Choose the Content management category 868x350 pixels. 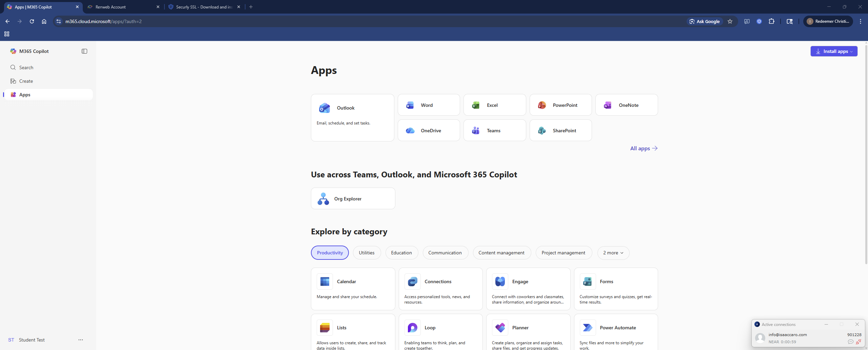coord(501,253)
